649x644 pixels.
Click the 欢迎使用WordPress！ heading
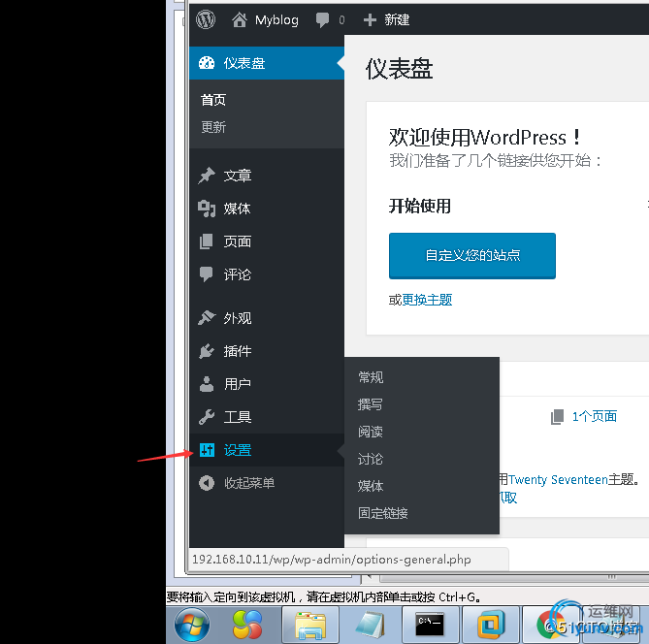(x=485, y=137)
